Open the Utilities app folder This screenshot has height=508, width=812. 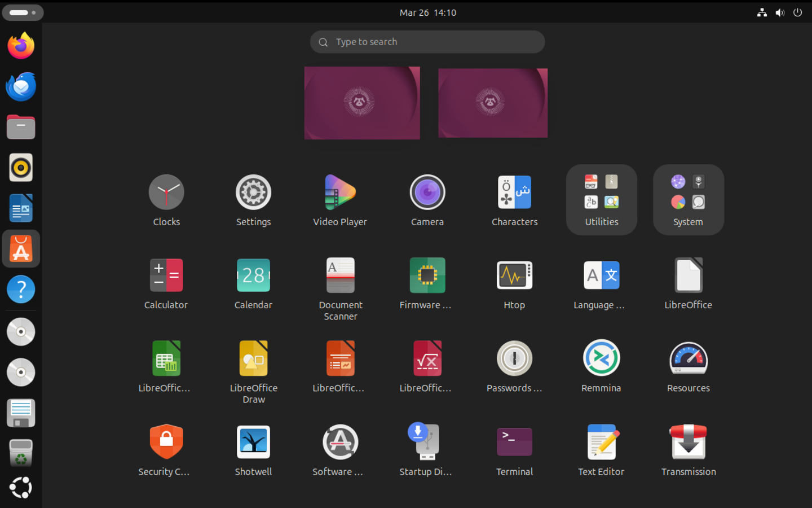pyautogui.click(x=601, y=200)
